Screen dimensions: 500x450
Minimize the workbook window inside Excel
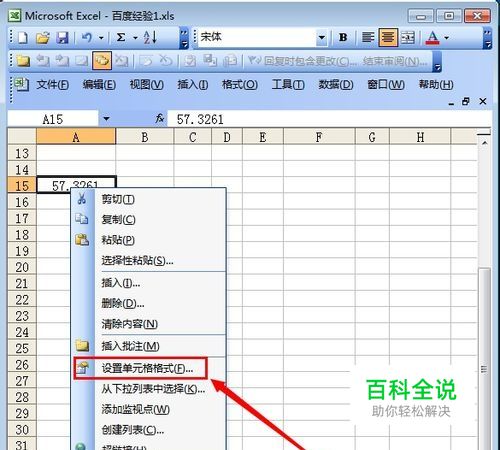(x=451, y=103)
